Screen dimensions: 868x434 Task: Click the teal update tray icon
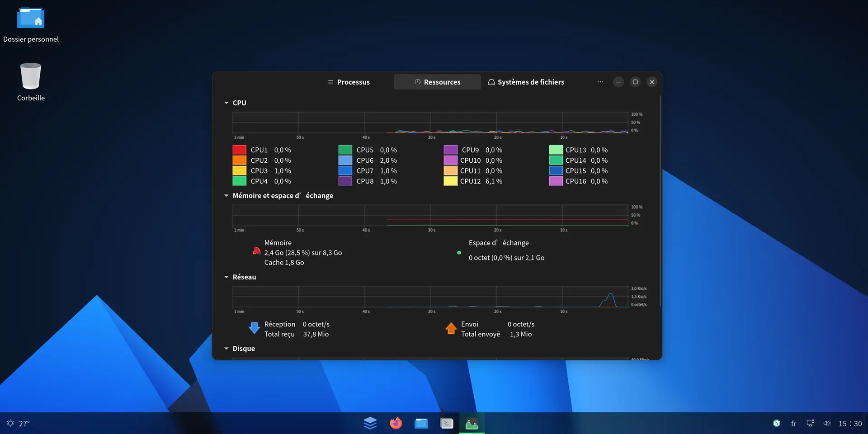click(x=777, y=424)
